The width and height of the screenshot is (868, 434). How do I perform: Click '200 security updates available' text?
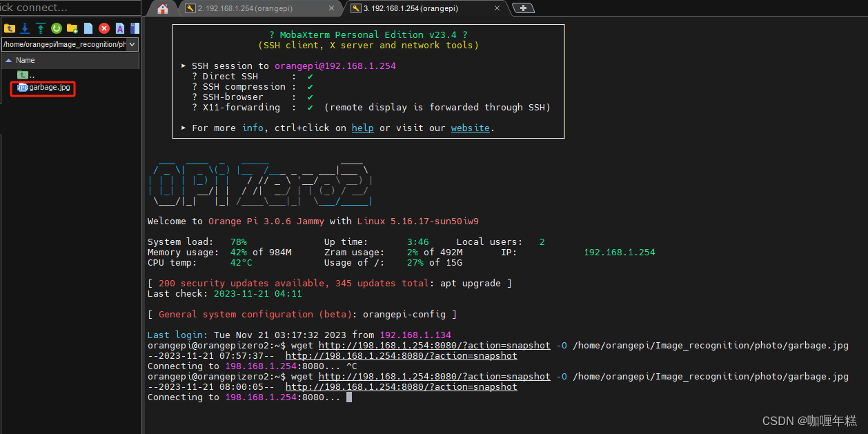pyautogui.click(x=241, y=283)
